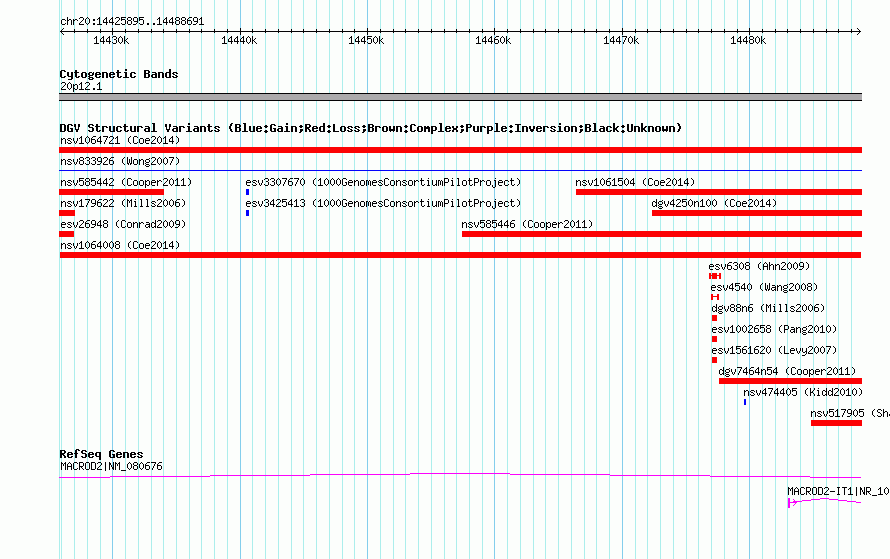Viewport: 890px width, 559px height.
Task: Select the 20p12.1 band label
Action: pos(81,86)
